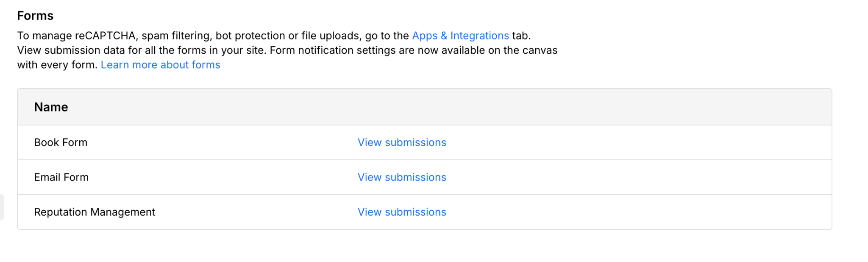The width and height of the screenshot is (868, 262).
Task: View submissions for Book Form
Action: pyautogui.click(x=401, y=142)
